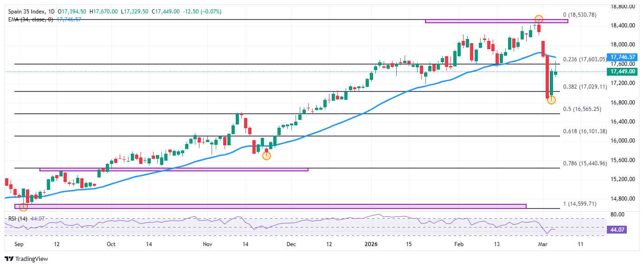Click the orange circle at the November low
This screenshot has height=267, width=644.
click(266, 156)
